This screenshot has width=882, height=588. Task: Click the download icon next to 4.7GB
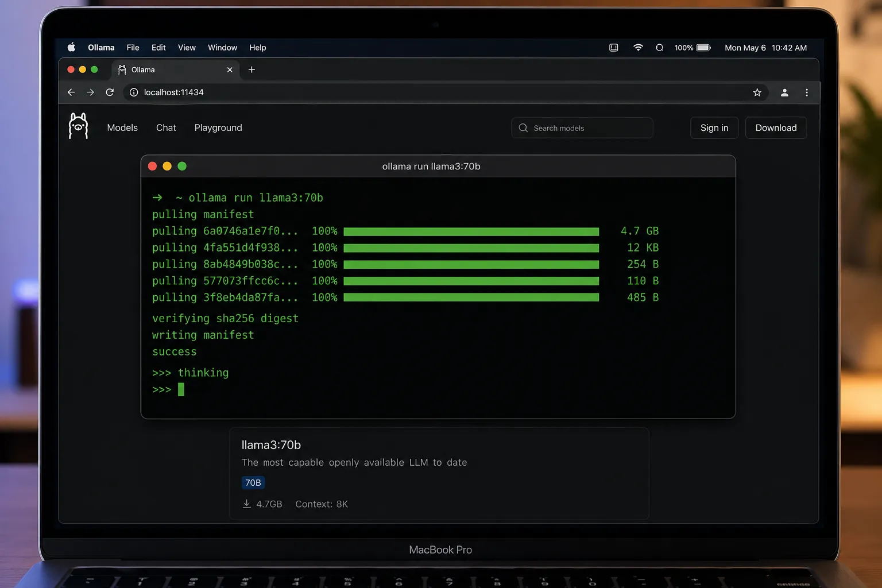246,504
